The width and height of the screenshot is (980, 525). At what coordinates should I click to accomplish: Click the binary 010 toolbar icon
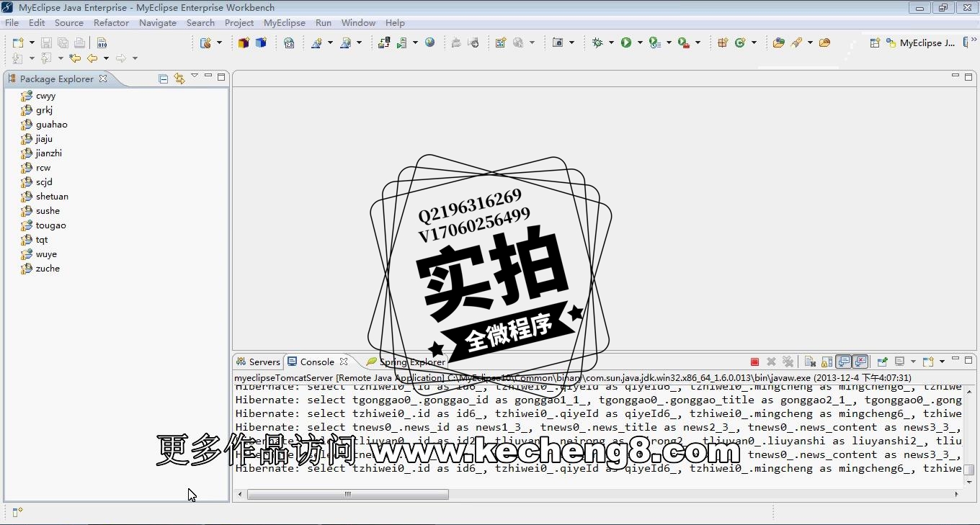102,43
